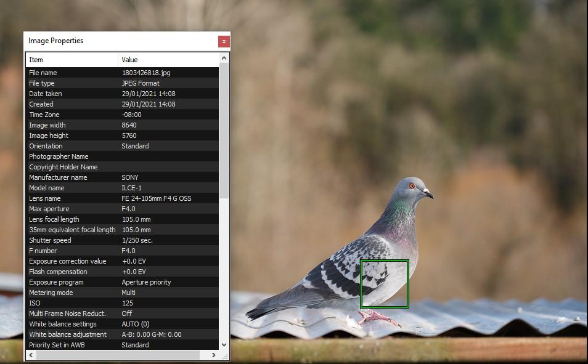
Task: Select the Created row label
Action: 41,104
